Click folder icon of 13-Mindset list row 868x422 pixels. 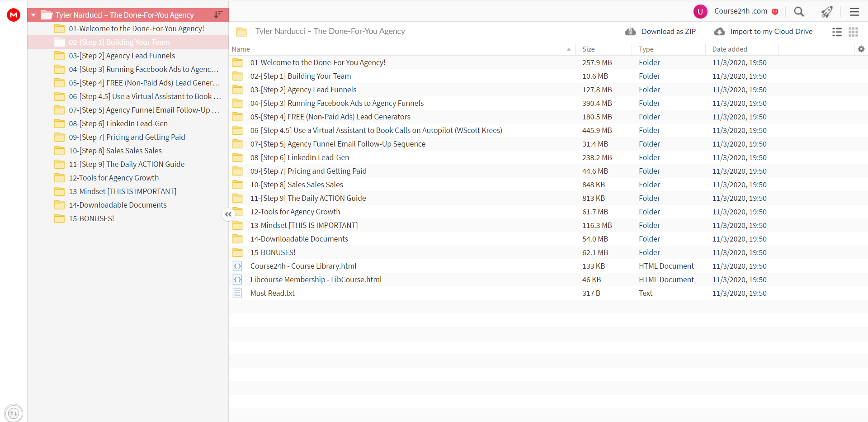(237, 225)
